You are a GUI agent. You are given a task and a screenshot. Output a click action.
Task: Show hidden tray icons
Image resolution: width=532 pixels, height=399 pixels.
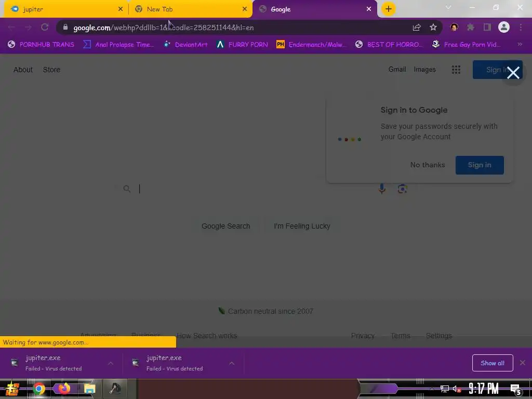432,389
